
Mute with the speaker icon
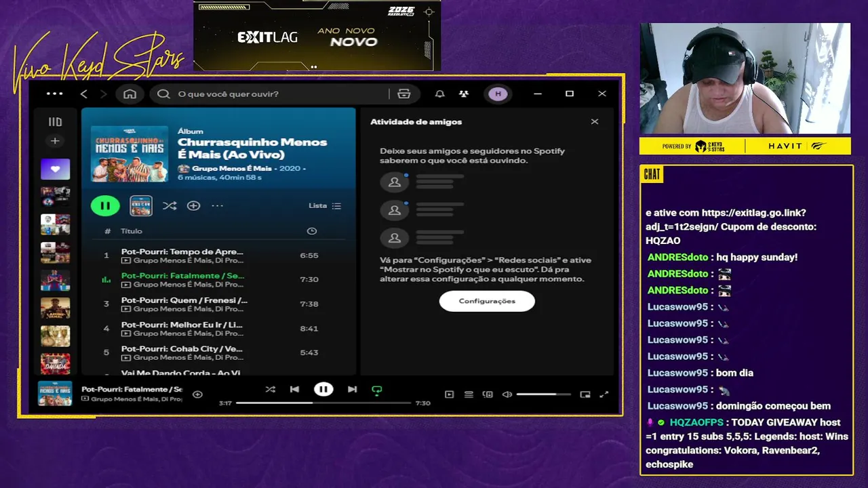coord(507,394)
